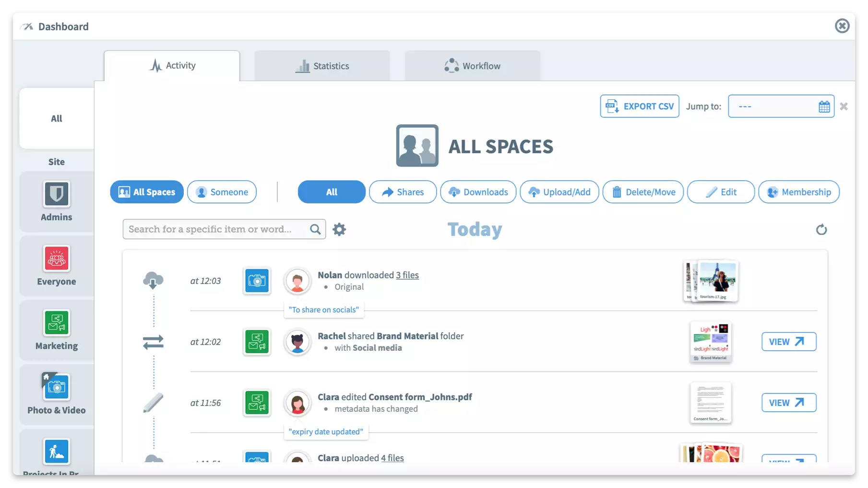Open the Everyone space
The image size is (868, 488).
[x=57, y=266]
